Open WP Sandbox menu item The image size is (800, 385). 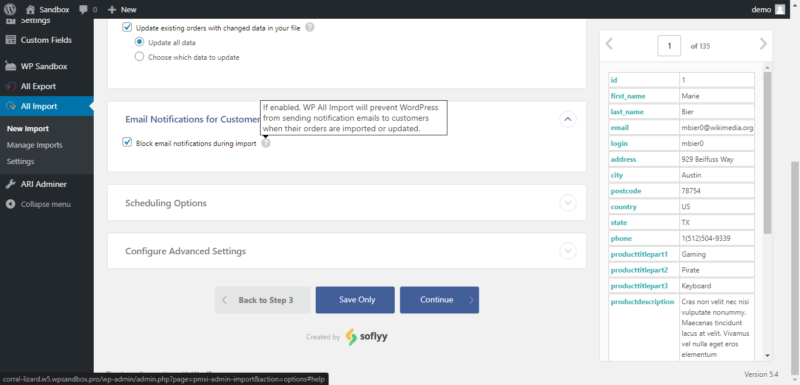click(46, 66)
